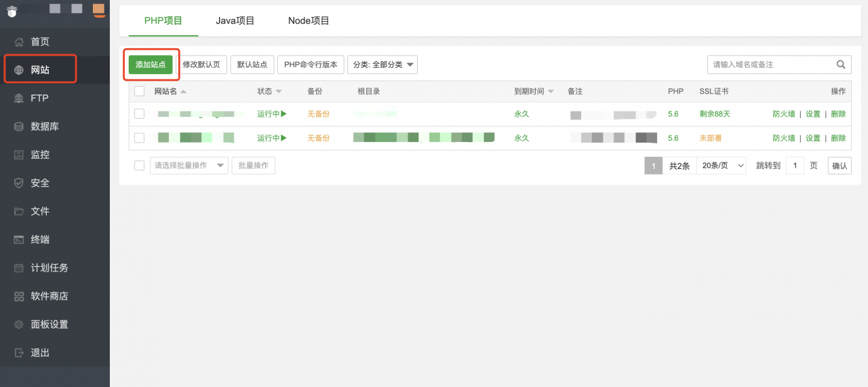
Task: Click 运行中 status in first row
Action: click(x=272, y=114)
